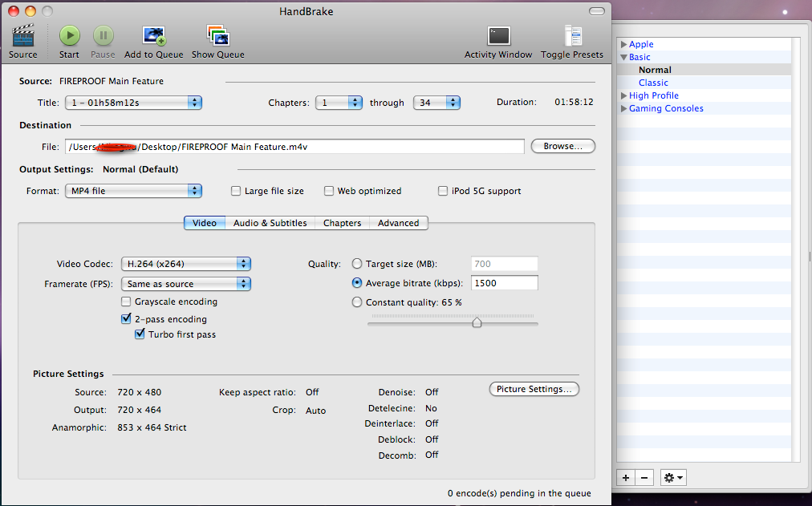
Task: Open the Video Codec dropdown H.264 (x264)
Action: click(x=186, y=264)
